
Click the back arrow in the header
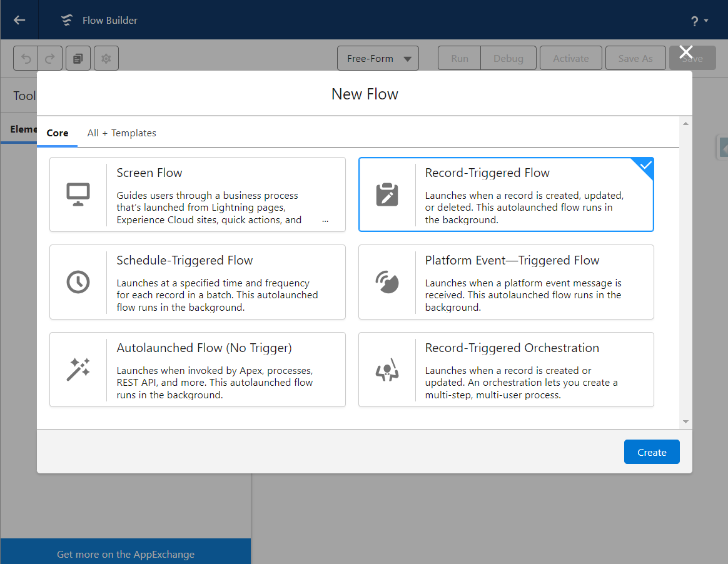[x=19, y=20]
